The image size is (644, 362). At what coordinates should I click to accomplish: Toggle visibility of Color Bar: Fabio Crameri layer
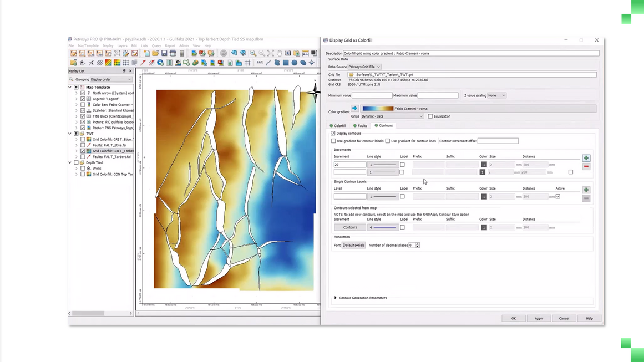[83, 105]
